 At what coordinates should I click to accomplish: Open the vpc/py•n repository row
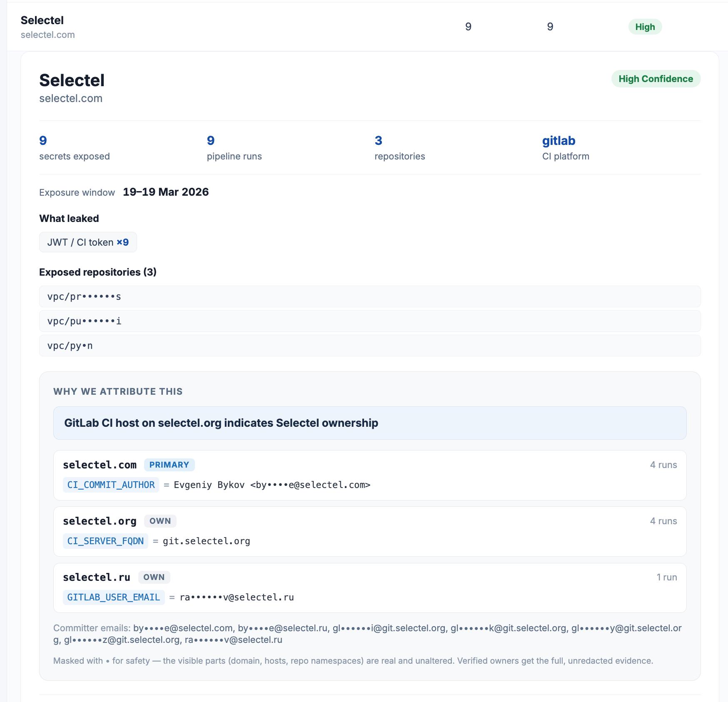[x=370, y=346]
